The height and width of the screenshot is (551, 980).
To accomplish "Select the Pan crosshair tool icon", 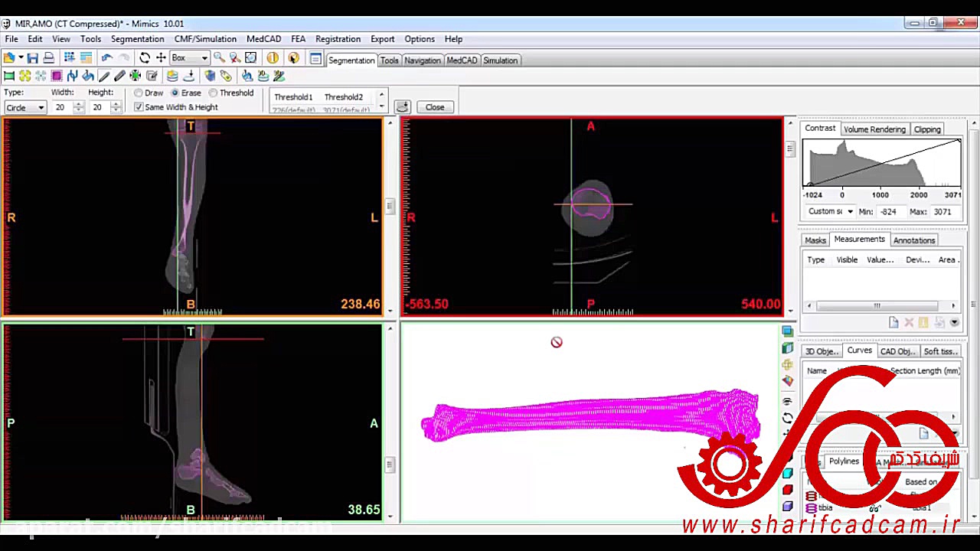I will pyautogui.click(x=161, y=57).
